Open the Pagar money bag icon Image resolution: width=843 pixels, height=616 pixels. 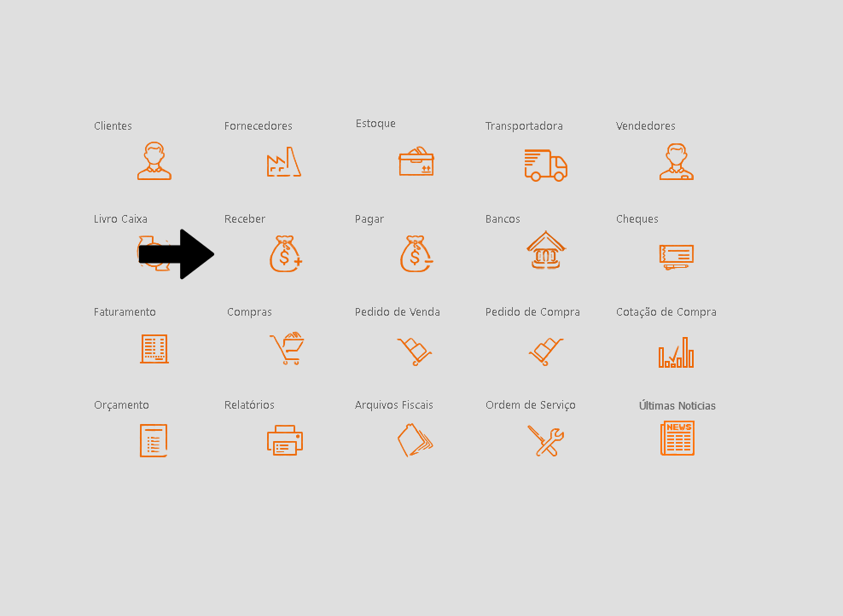point(416,253)
